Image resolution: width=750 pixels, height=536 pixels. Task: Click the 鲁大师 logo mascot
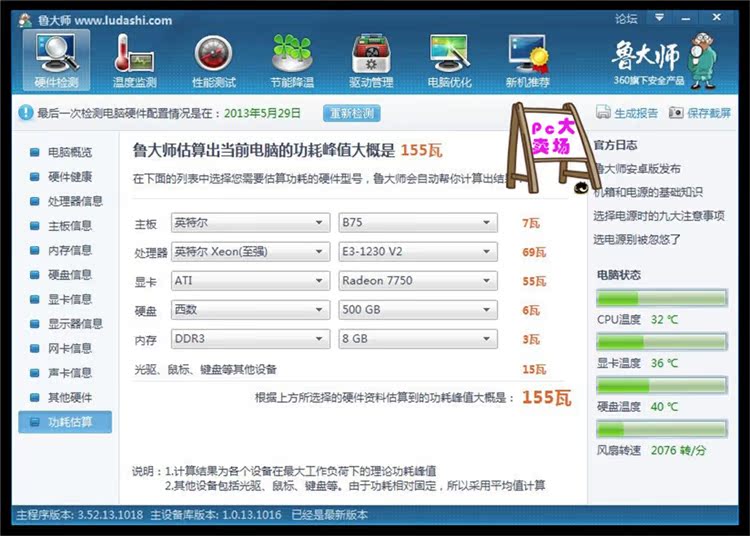click(x=703, y=60)
